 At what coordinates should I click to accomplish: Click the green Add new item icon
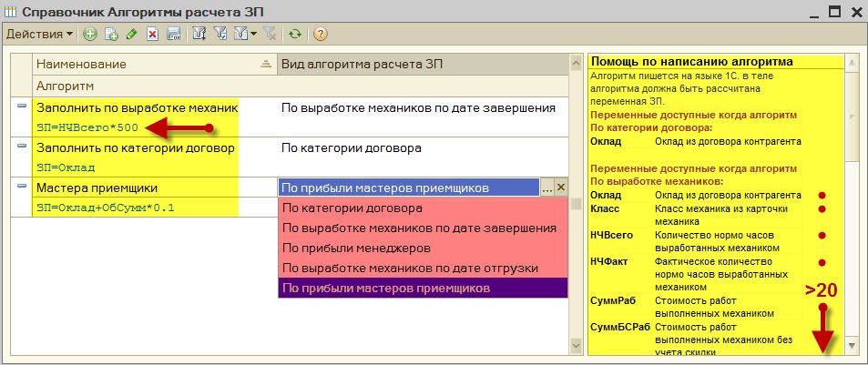89,34
